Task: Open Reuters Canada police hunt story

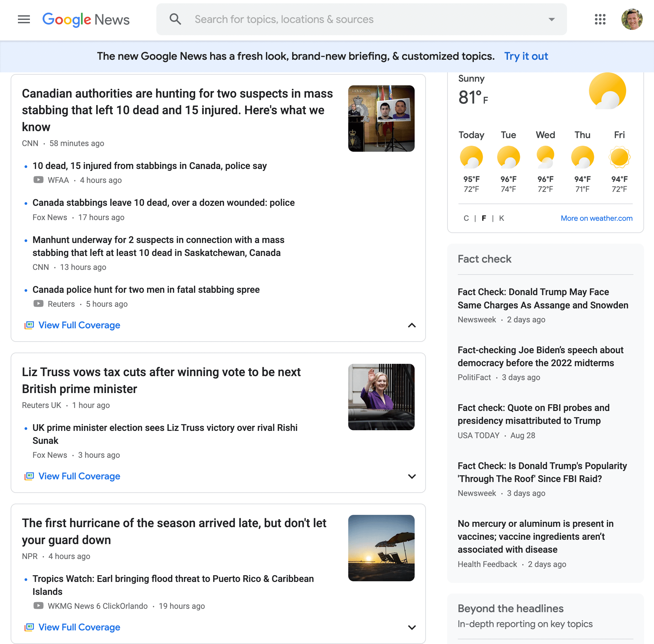Action: 146,289
